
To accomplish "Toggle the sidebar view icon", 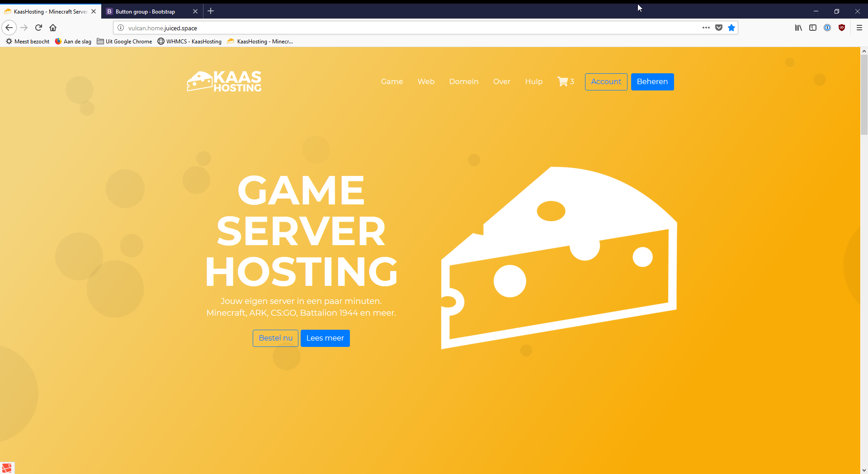I will (813, 28).
